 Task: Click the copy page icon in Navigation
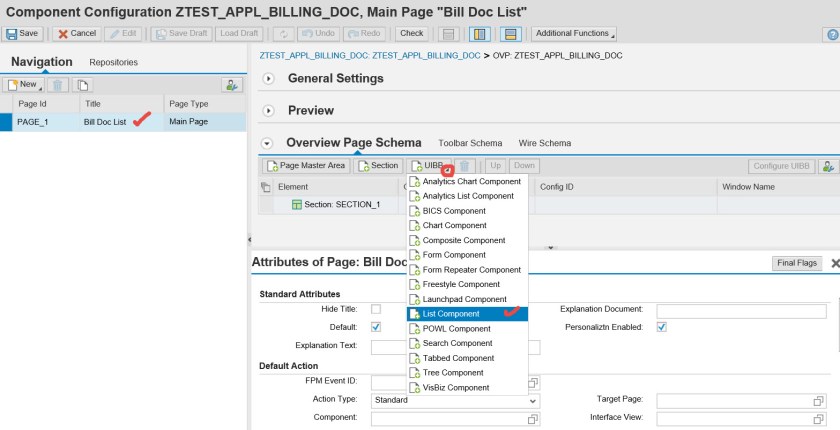[82, 85]
